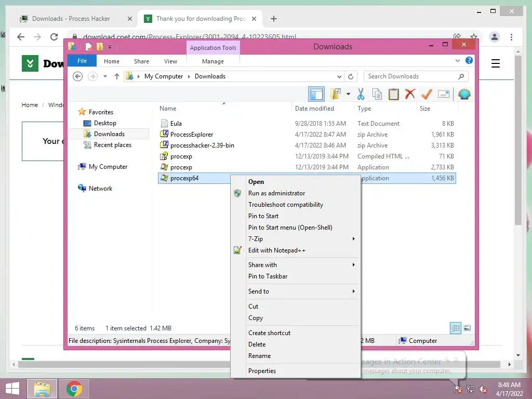This screenshot has height=399, width=532.
Task: Click the Up one level arrow
Action: pyautogui.click(x=117, y=76)
